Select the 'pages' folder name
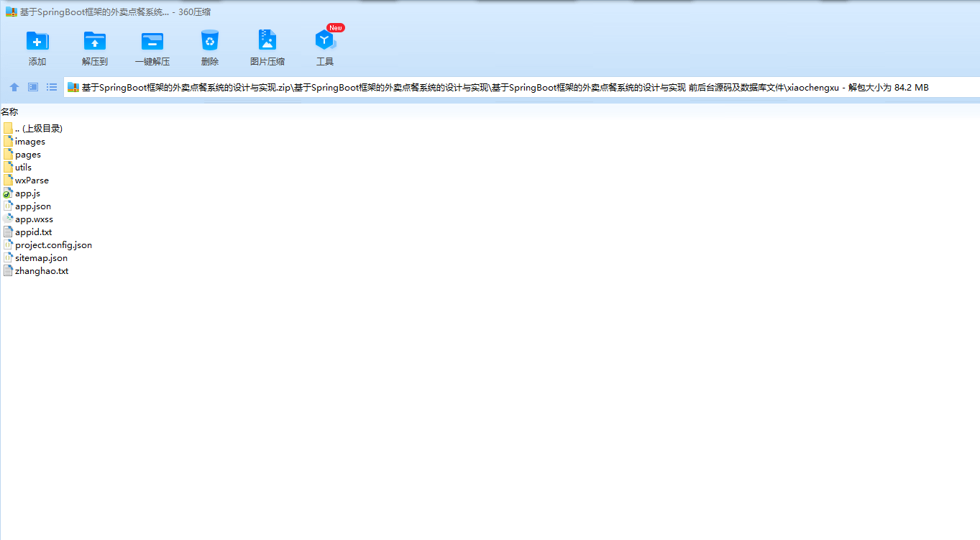Viewport: 980px width, 540px height. 28,155
